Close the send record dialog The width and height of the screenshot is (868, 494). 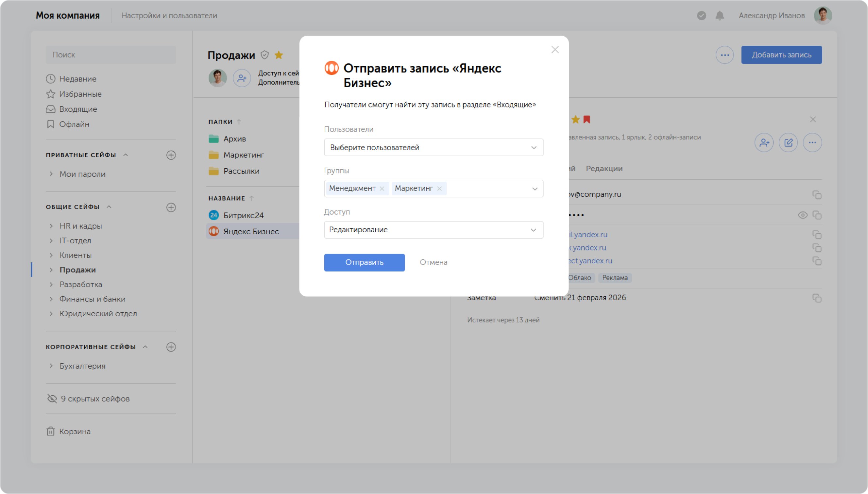[555, 50]
